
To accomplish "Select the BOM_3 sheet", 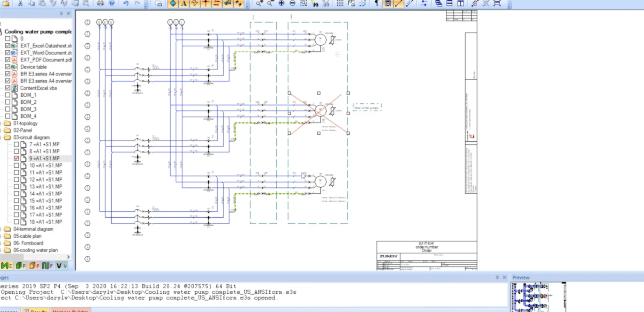I will [x=28, y=109].
